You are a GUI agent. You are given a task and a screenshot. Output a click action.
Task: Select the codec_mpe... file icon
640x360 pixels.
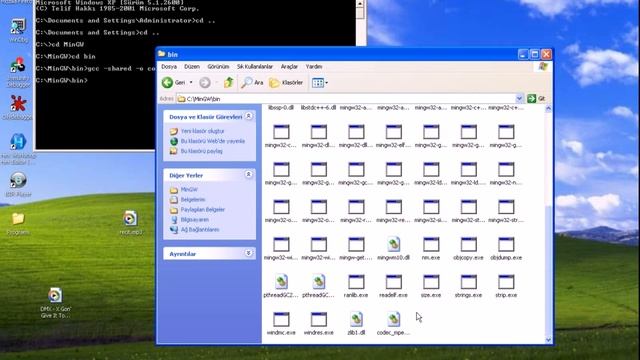coord(393,320)
